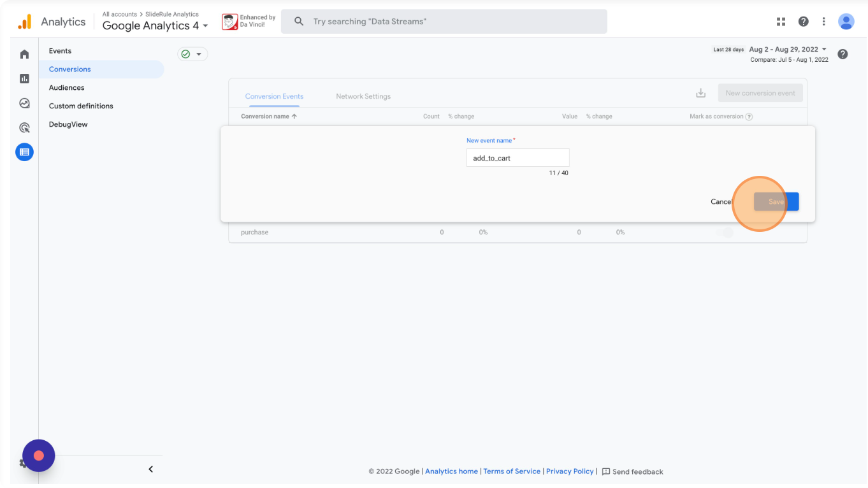The height and width of the screenshot is (488, 868).
Task: Open the Google apps grid icon
Action: (781, 22)
